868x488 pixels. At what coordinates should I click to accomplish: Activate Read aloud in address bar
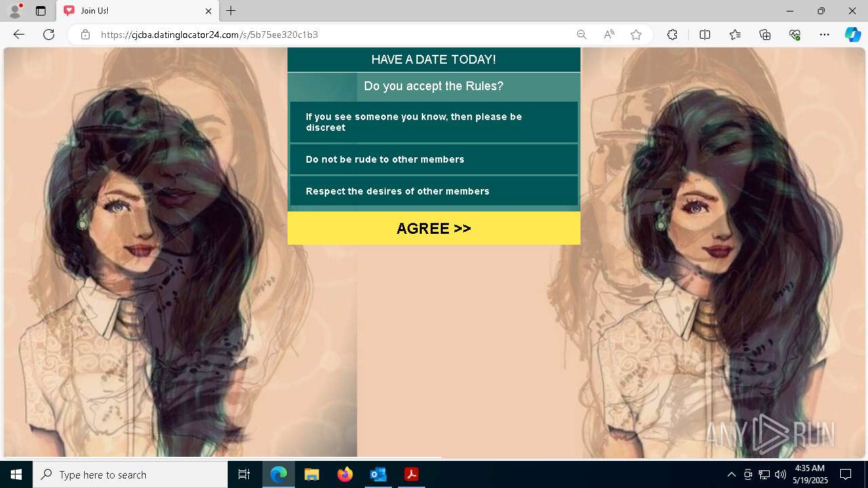click(609, 35)
